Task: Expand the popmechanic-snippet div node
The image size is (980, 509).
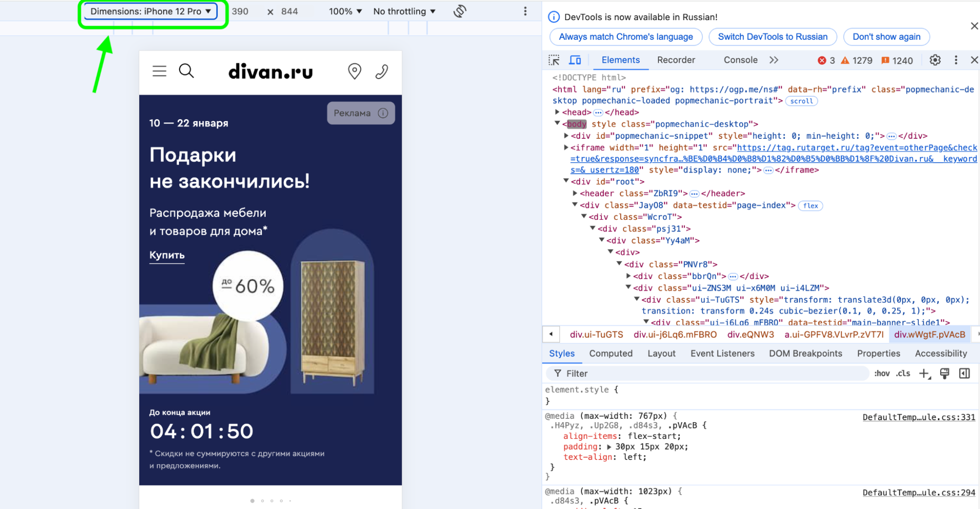Action: (x=566, y=135)
